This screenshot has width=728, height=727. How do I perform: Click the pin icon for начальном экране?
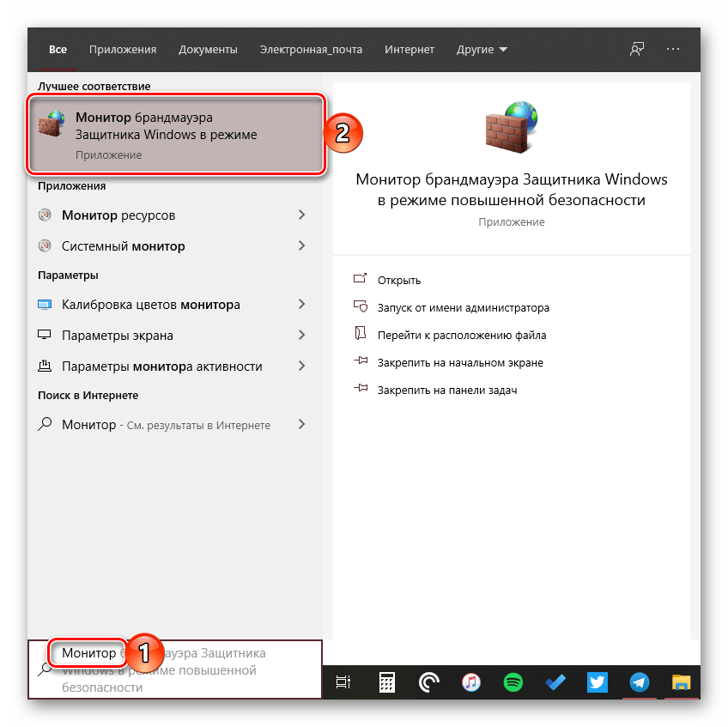[x=361, y=360]
